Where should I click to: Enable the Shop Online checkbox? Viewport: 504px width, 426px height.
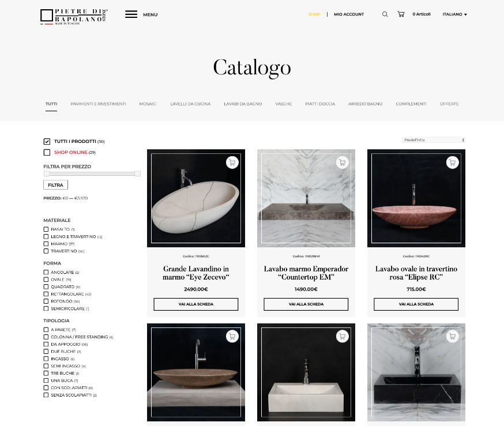pos(47,152)
